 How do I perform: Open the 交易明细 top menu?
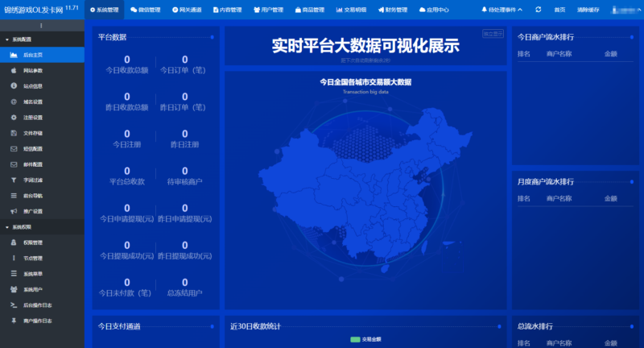(x=351, y=10)
